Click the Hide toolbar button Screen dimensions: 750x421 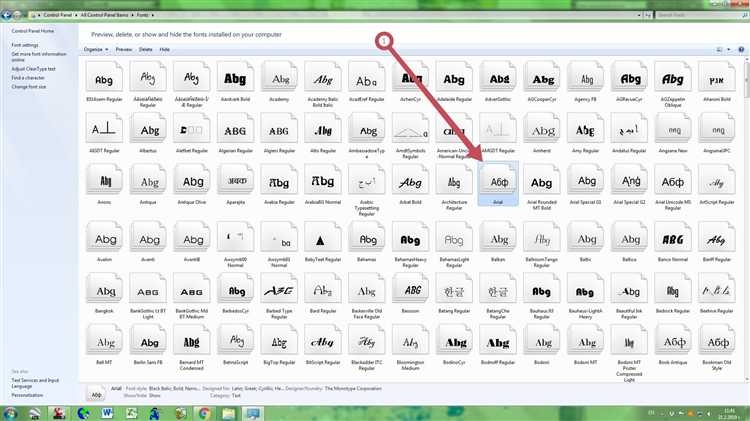tap(165, 49)
